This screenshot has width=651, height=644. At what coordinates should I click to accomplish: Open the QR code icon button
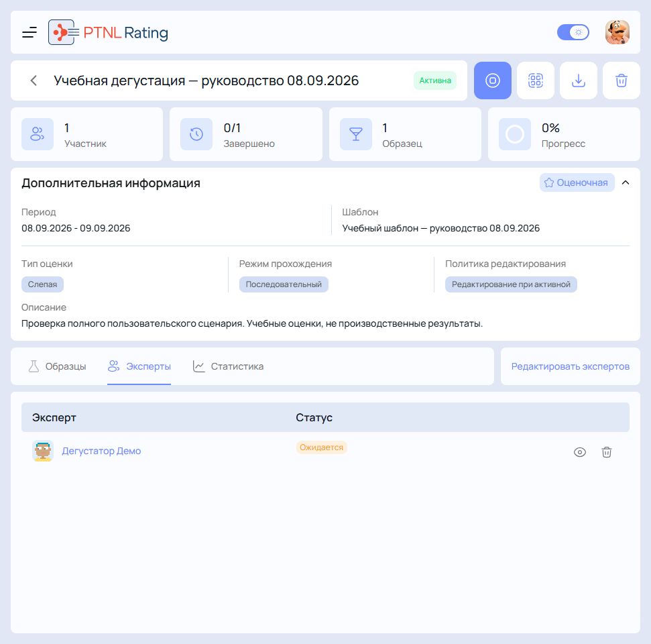536,80
